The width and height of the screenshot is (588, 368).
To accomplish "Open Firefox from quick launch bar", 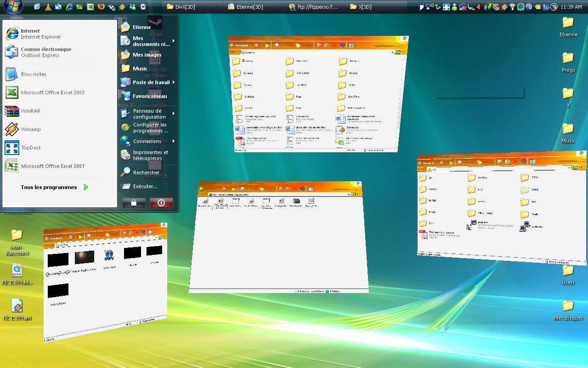I will [x=101, y=7].
